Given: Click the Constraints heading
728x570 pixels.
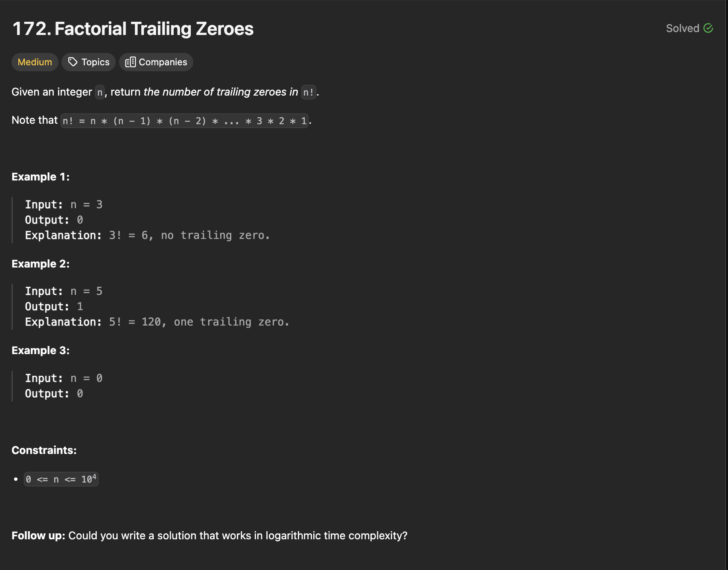Looking at the screenshot, I should coord(44,450).
